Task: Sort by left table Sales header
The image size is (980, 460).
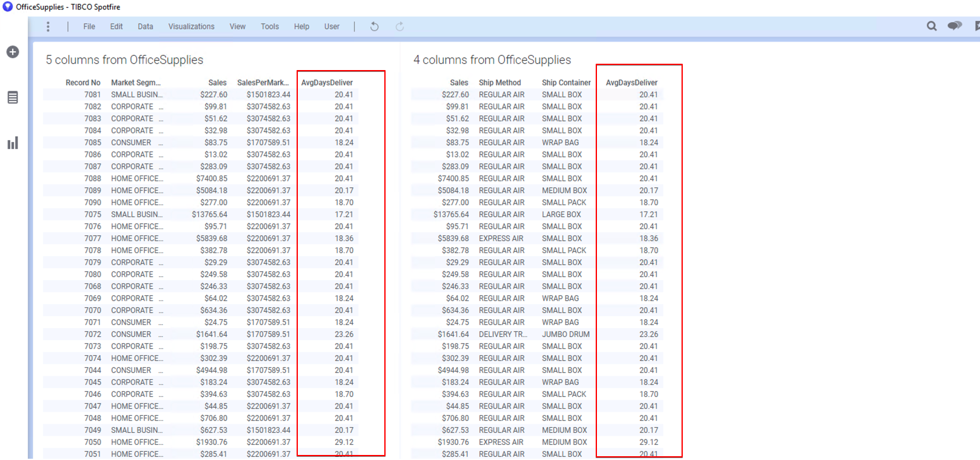Action: click(x=218, y=83)
